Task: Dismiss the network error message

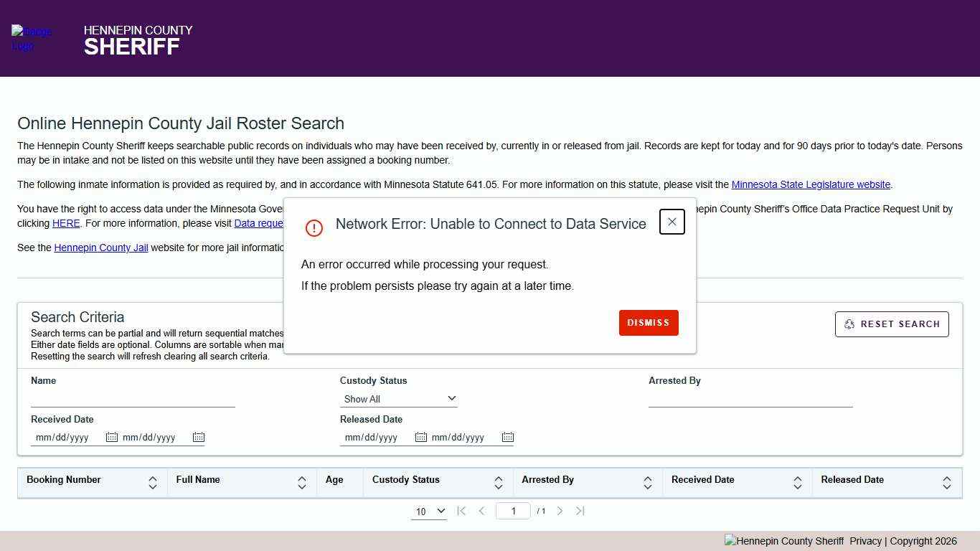Action: (649, 323)
